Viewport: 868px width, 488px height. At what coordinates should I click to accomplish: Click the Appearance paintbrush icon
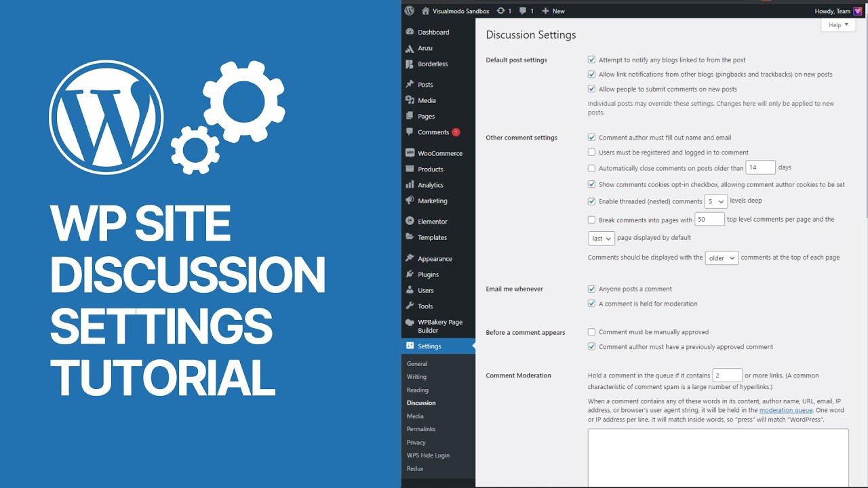pyautogui.click(x=410, y=258)
